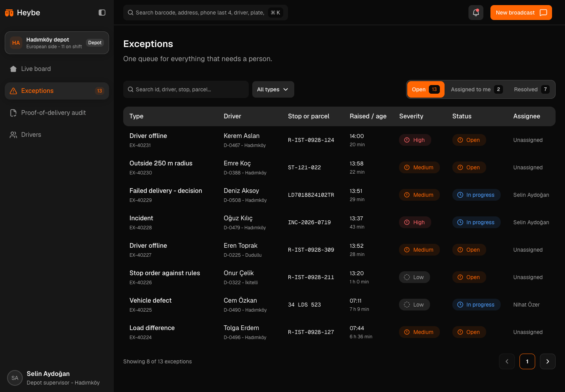Collapse the sidebar with the panel icon
The height and width of the screenshot is (392, 565).
point(102,13)
